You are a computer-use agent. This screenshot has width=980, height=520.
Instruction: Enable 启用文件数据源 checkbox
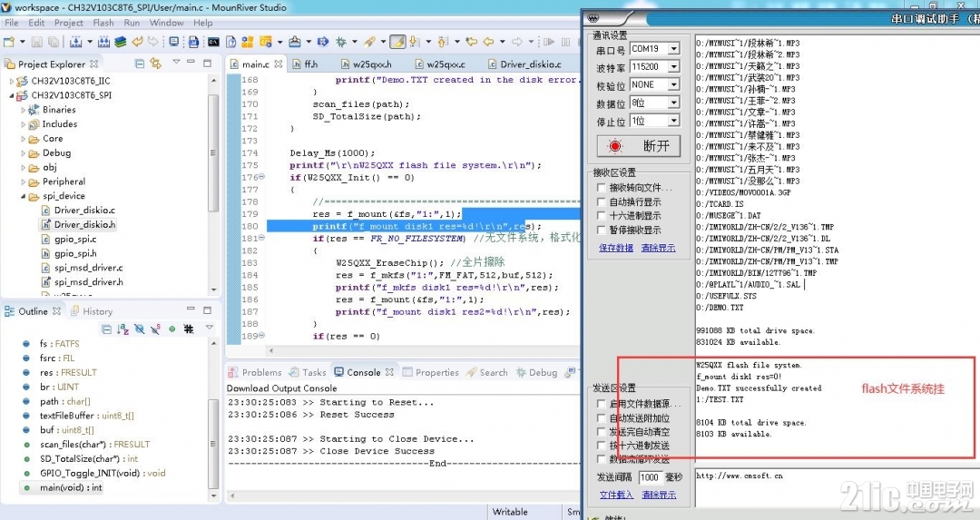click(x=602, y=404)
